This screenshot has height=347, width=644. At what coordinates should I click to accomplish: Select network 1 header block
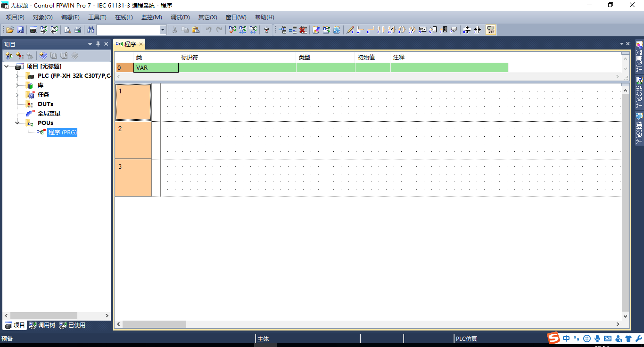coord(133,102)
